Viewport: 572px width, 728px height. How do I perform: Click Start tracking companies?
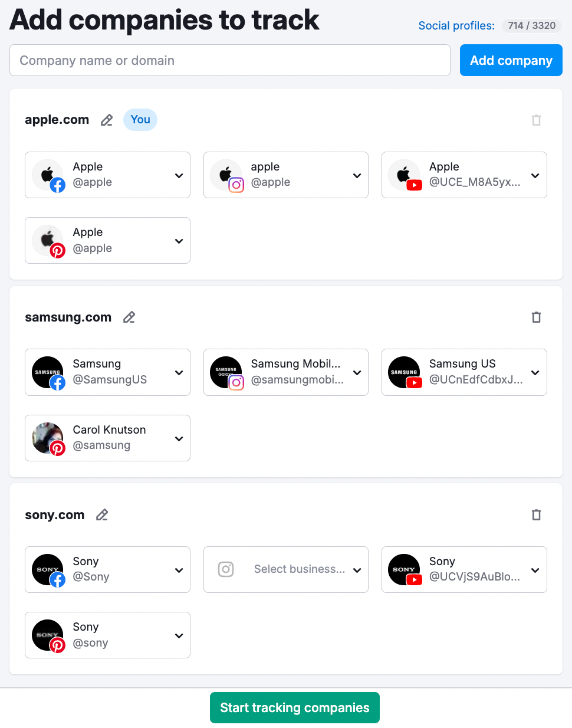coord(294,707)
